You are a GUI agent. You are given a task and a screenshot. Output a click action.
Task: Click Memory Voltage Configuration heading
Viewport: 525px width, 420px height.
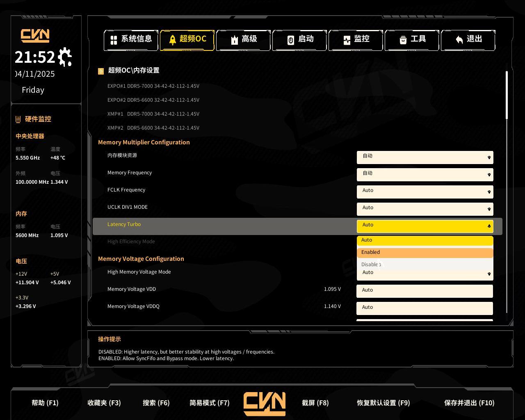coord(141,259)
